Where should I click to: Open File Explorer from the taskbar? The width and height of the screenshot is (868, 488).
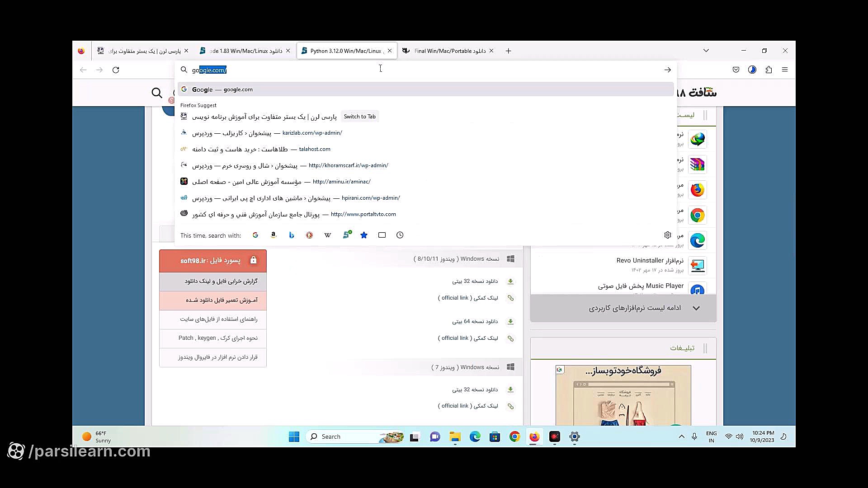(455, 436)
